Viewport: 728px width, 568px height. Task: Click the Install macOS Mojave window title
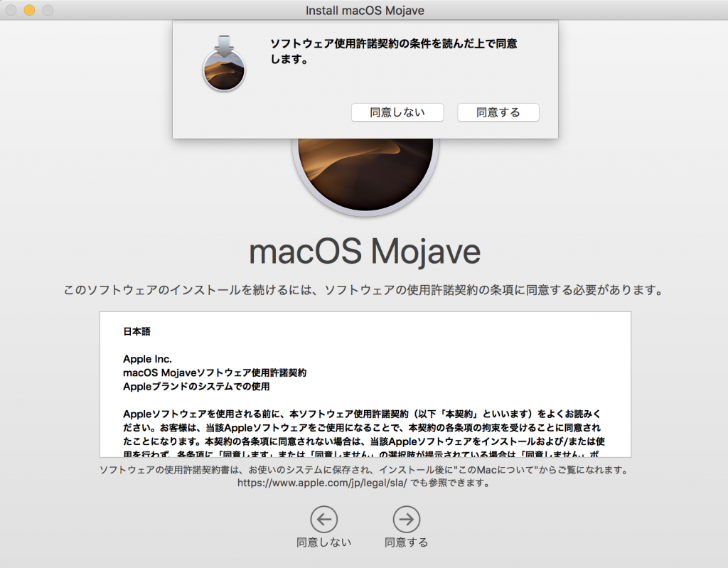point(365,10)
